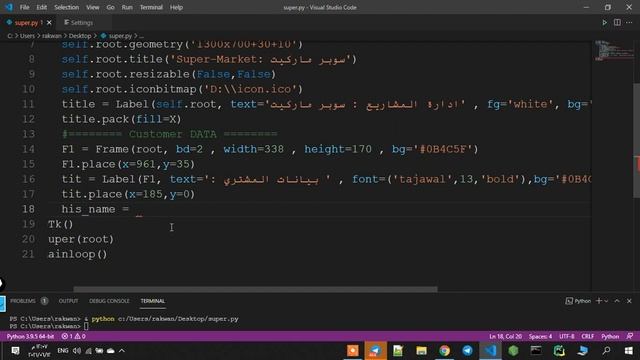Open the Windows Start menu

tap(629, 351)
